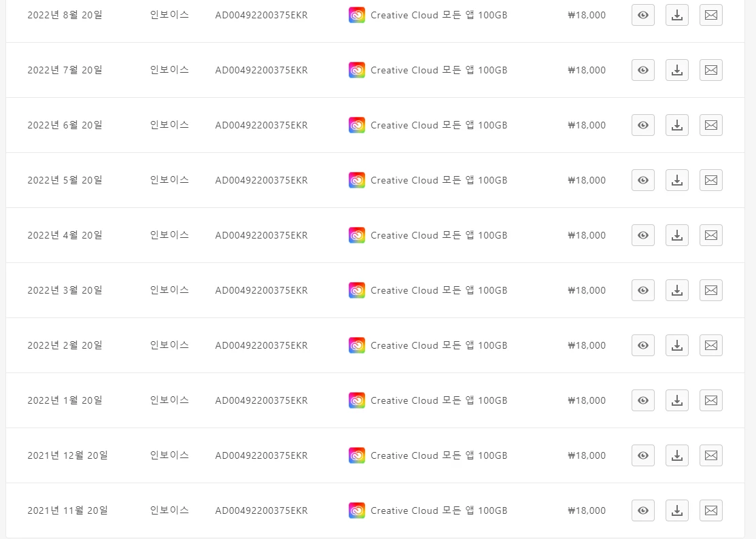This screenshot has height=539, width=756.
Task: Download the 2022년 4월 20일 invoice
Action: coord(677,235)
